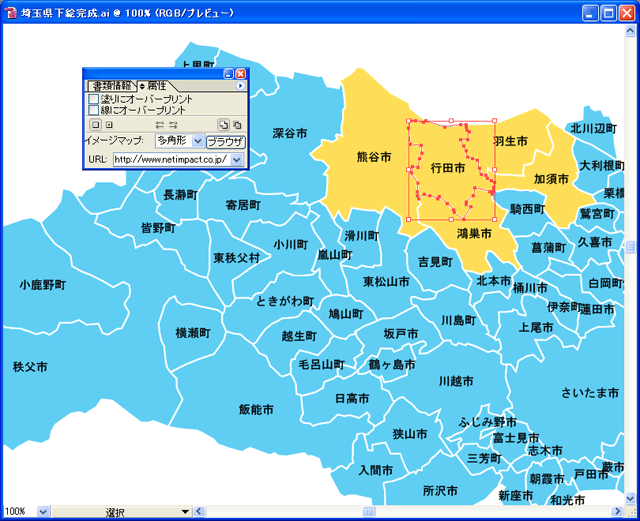
Task: Collapse the attributes palette with its minimize button
Action: (x=229, y=74)
